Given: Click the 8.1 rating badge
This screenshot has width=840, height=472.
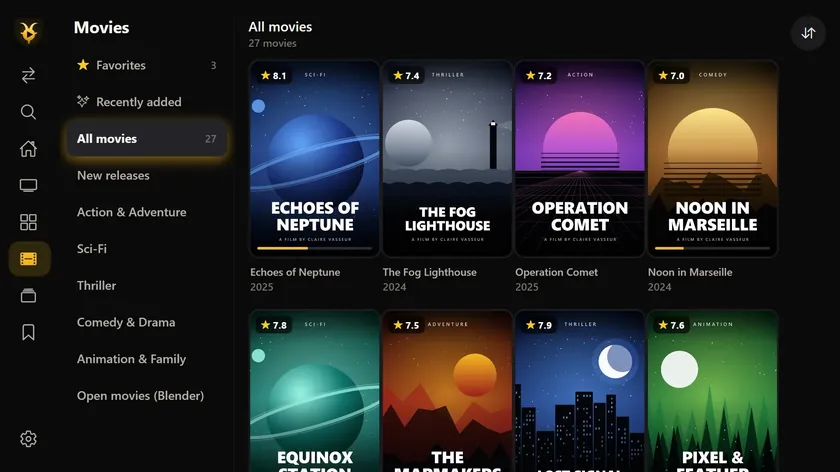Looking at the screenshot, I should [x=274, y=76].
